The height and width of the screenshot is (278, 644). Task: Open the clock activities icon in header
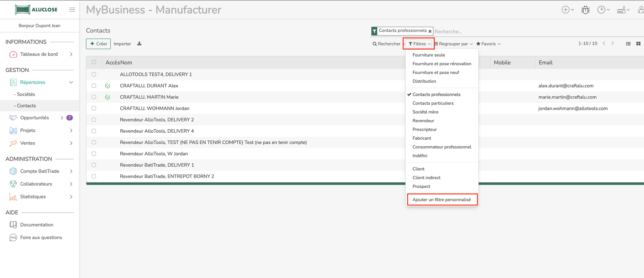pyautogui.click(x=601, y=10)
